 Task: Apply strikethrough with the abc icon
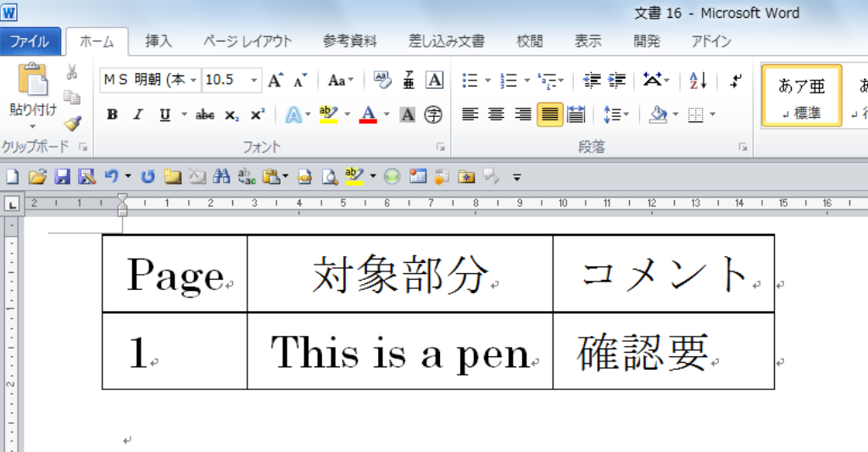pyautogui.click(x=204, y=114)
